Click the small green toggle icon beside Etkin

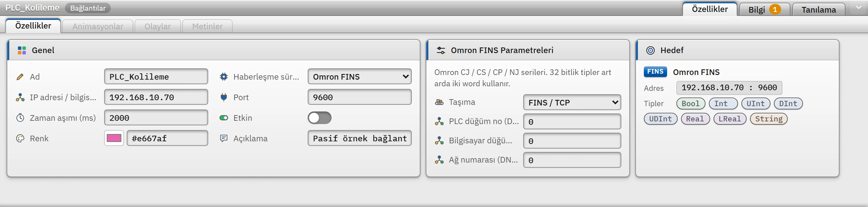point(224,118)
